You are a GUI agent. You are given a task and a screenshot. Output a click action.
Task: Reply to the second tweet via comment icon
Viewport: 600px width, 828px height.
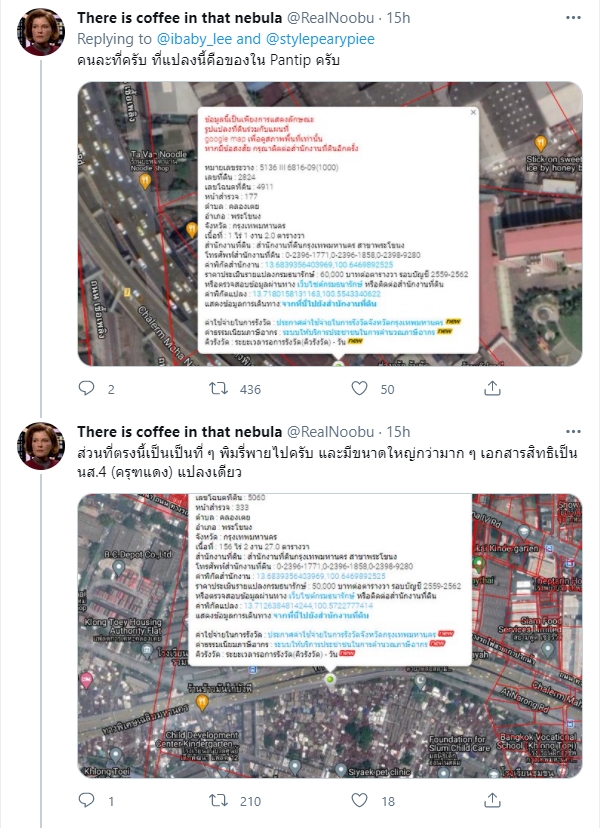click(87, 801)
